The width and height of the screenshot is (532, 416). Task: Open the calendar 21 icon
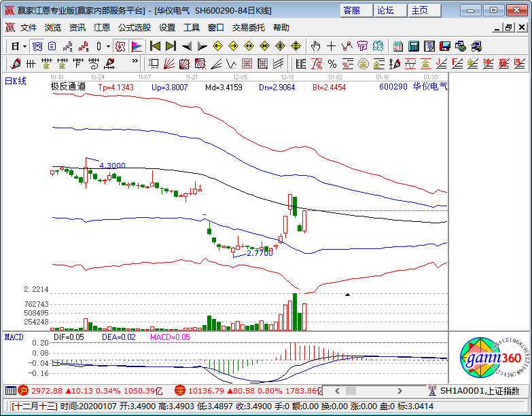tap(398, 46)
